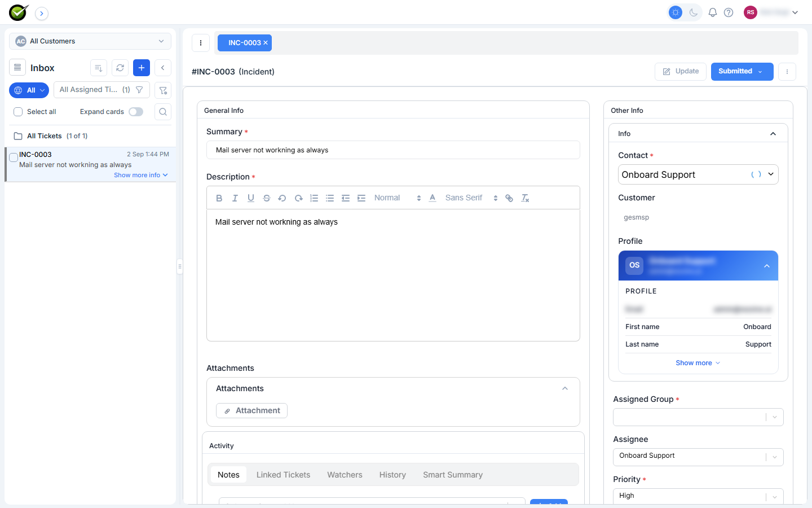Viewport: 812px width, 508px height.
Task: Open the help question mark icon
Action: click(729, 12)
